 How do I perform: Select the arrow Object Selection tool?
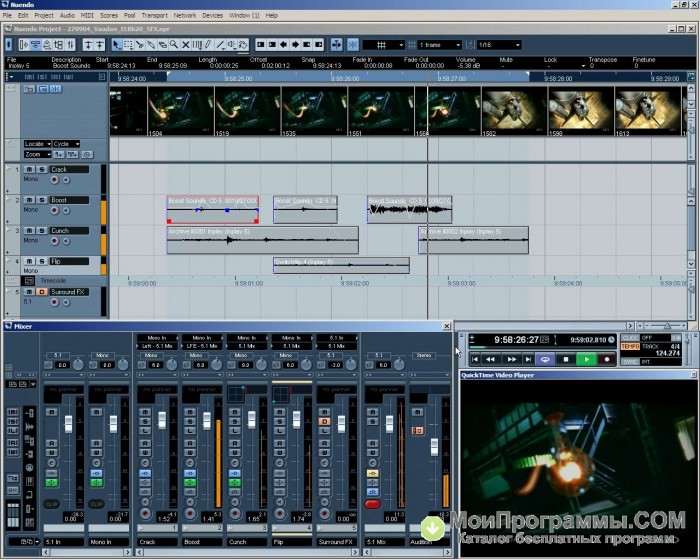pos(117,45)
